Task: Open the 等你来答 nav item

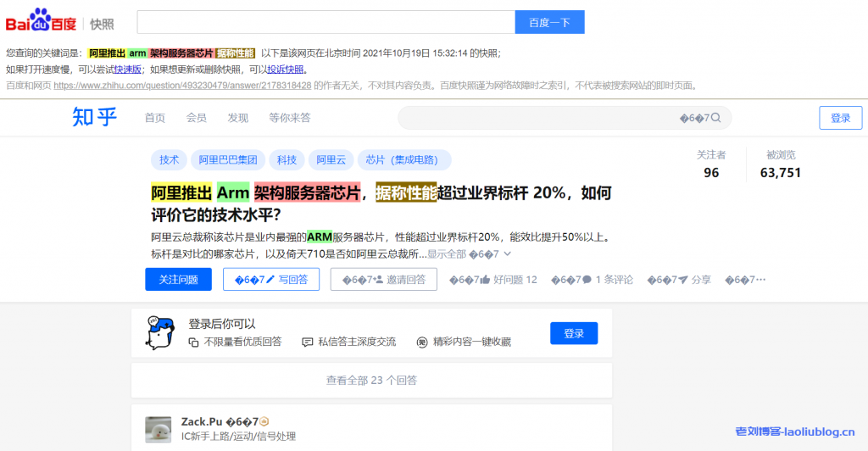Action: pos(290,118)
